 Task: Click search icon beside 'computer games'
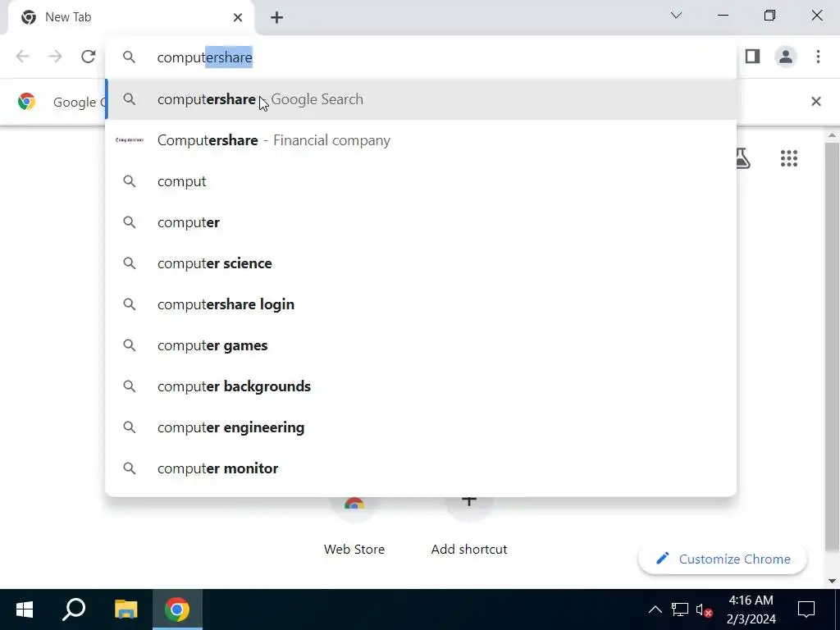tap(129, 345)
